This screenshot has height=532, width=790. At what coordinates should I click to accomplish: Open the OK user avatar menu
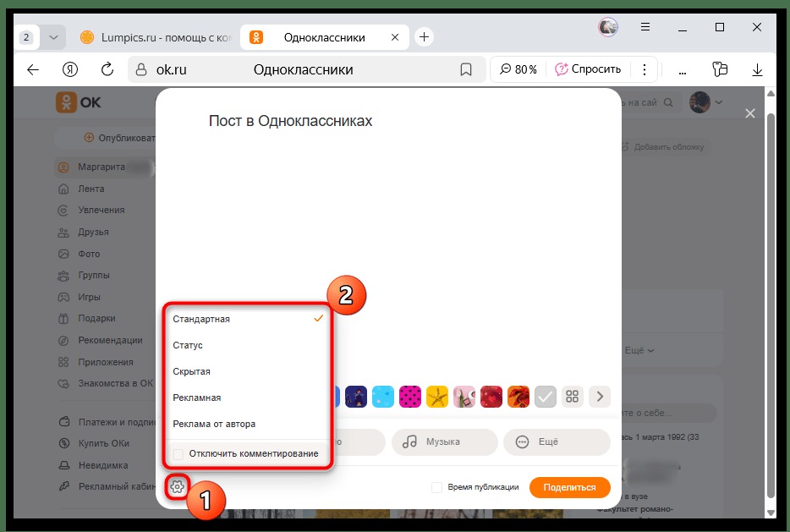(x=705, y=102)
